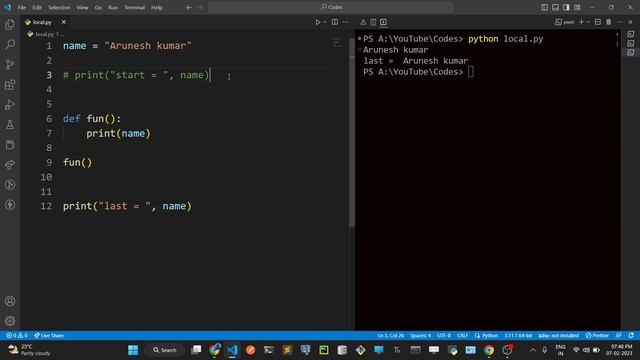Viewport: 640px width, 360px height.
Task: Click the Run Python File play button
Action: [318, 22]
